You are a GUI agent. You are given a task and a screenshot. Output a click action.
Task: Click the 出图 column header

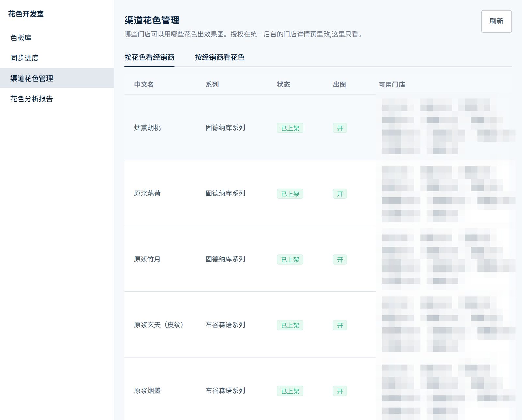pos(340,85)
